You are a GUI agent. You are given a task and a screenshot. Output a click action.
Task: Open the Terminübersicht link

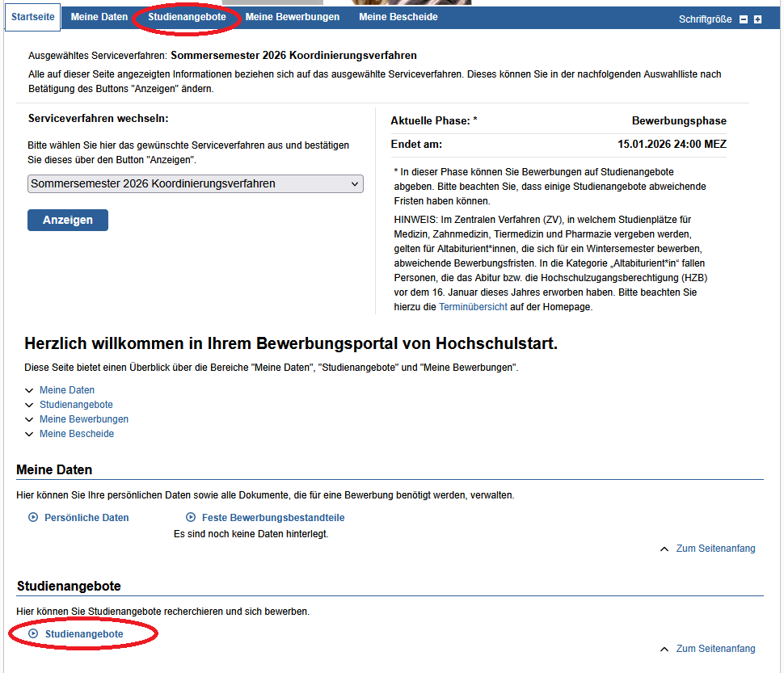(473, 307)
